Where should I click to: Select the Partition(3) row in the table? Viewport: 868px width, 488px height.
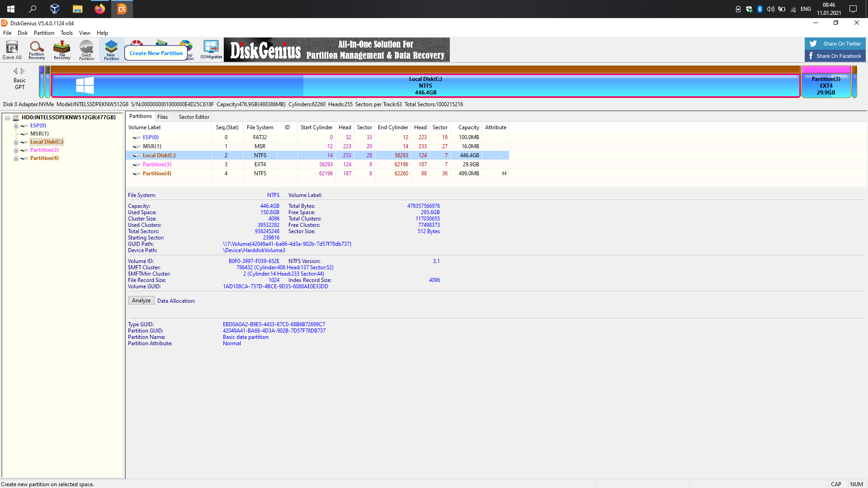pyautogui.click(x=317, y=164)
